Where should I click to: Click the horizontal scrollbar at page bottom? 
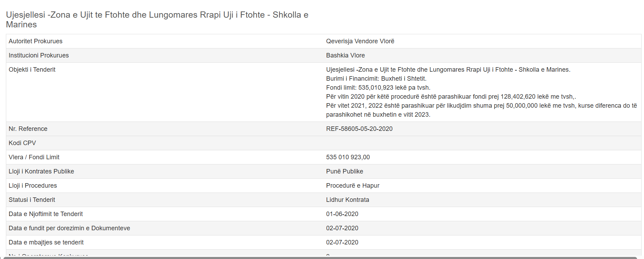pyautogui.click(x=319, y=258)
